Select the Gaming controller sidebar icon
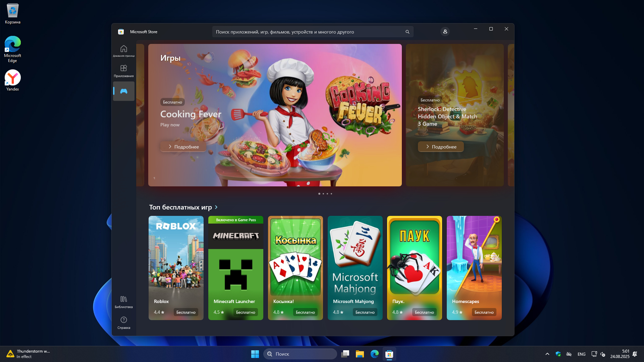644x362 pixels. pyautogui.click(x=123, y=91)
